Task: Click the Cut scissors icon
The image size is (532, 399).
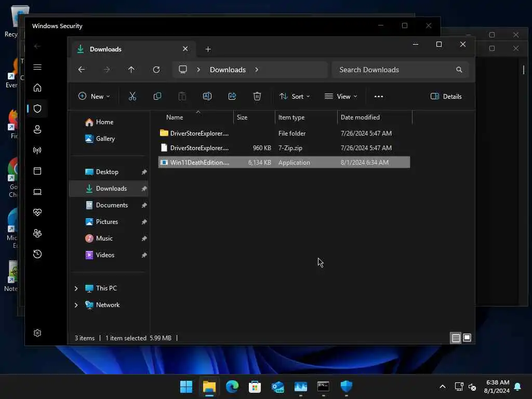Action: click(132, 96)
